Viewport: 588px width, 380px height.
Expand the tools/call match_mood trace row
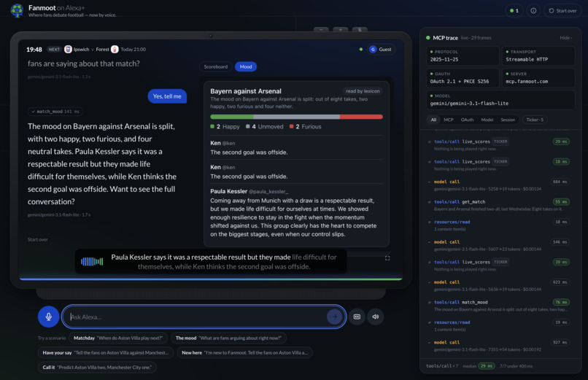click(500, 306)
